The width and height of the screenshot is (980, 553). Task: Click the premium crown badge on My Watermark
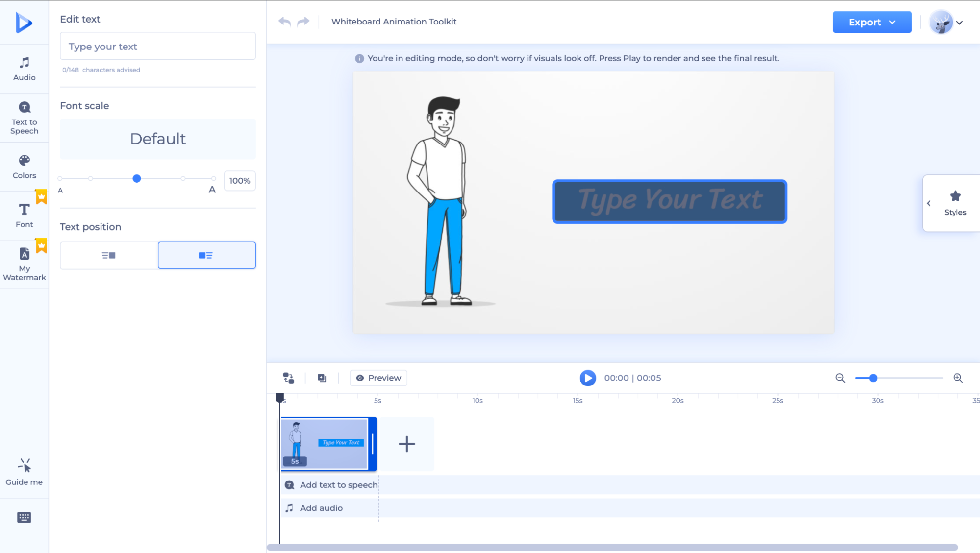tap(41, 245)
